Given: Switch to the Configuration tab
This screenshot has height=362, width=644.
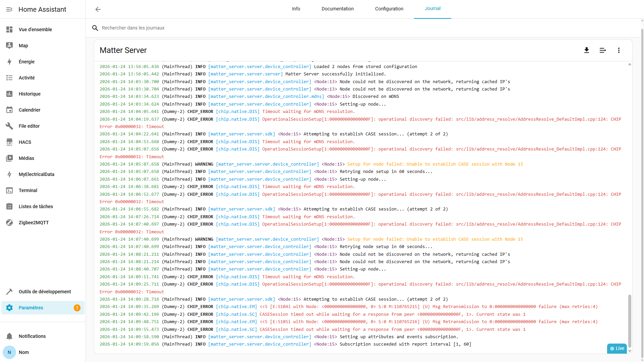Looking at the screenshot, I should point(389,9).
